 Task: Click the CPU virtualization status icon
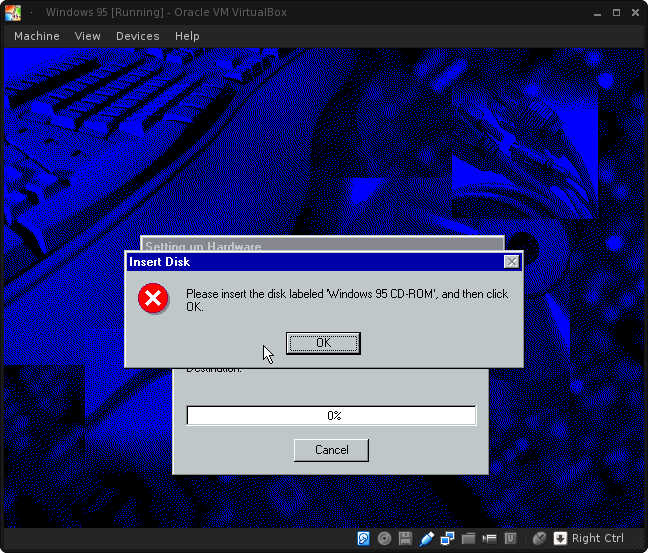point(510,539)
